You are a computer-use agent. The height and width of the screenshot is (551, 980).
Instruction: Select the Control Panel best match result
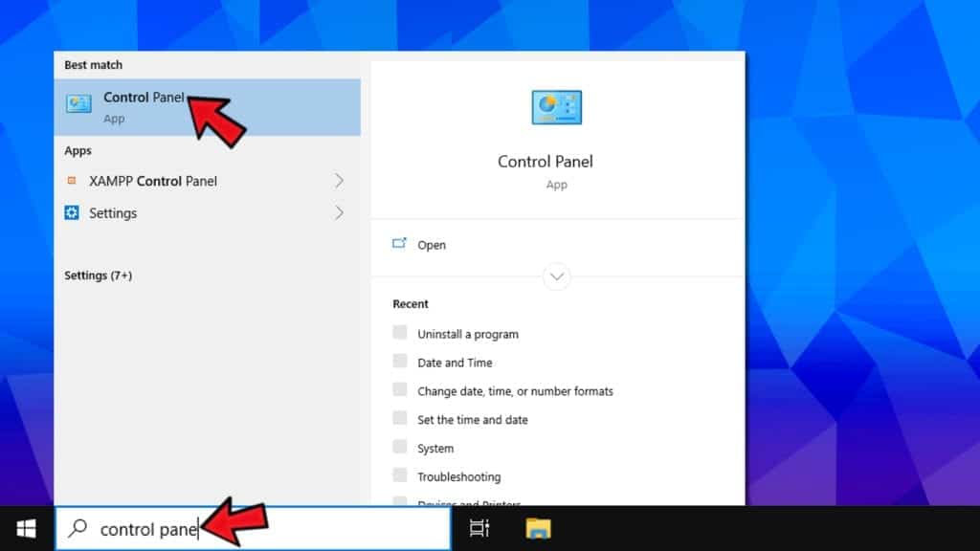pos(208,107)
